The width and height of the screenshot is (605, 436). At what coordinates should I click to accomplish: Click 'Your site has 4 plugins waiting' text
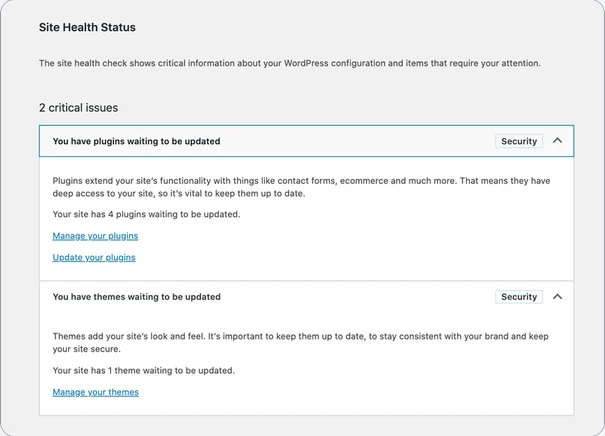pyautogui.click(x=146, y=214)
